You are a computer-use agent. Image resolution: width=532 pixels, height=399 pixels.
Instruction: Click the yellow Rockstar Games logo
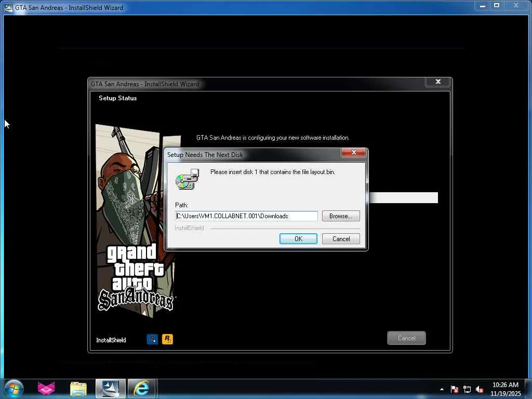point(167,339)
